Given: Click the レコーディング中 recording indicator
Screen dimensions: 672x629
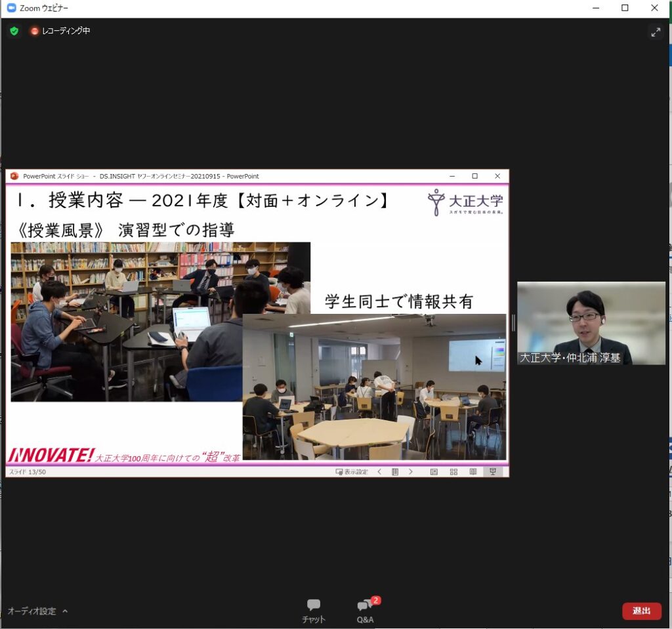Looking at the screenshot, I should coord(60,31).
